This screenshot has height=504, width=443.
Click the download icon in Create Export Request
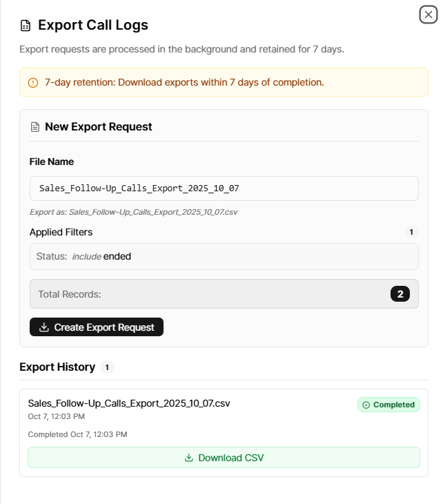44,327
